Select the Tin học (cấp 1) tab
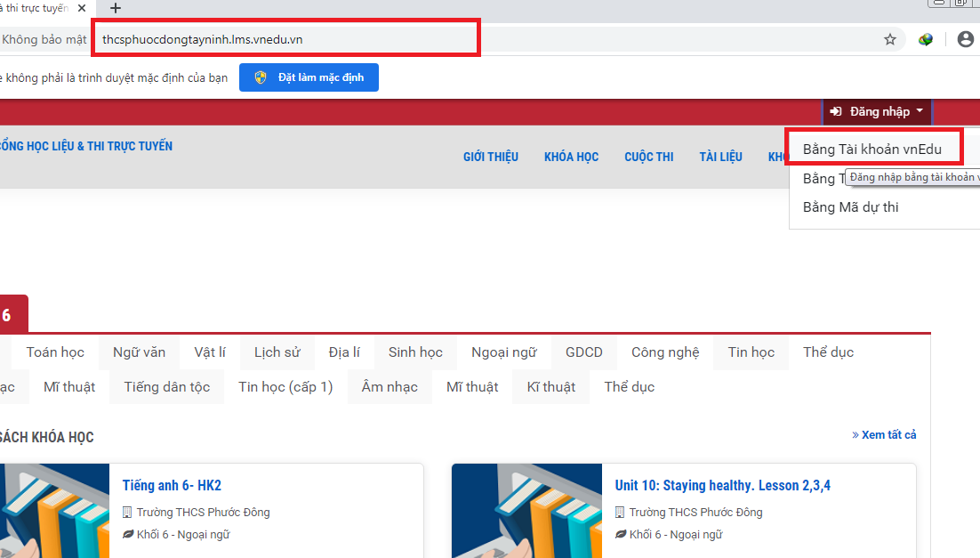 coord(285,387)
